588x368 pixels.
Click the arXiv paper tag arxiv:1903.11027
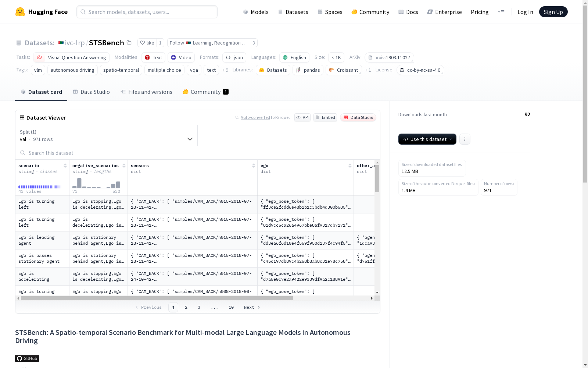(389, 57)
